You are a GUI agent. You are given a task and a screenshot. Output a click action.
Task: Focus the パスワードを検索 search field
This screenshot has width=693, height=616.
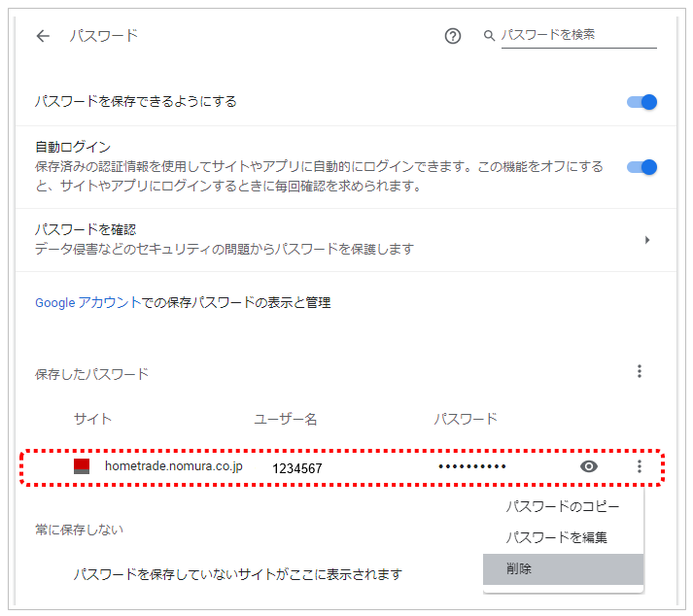578,35
